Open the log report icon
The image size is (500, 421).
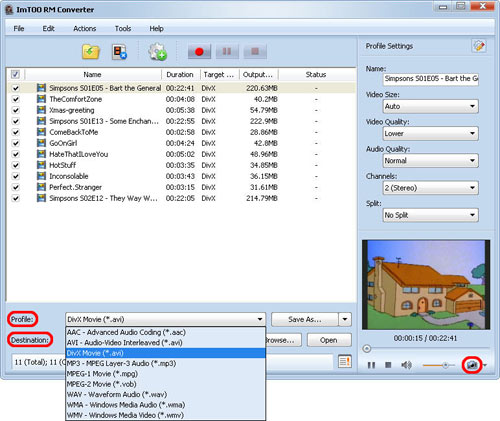345,362
